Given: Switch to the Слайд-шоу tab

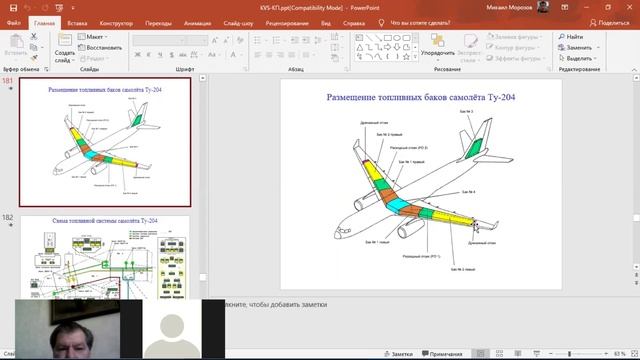Looking at the screenshot, I should pos(238,23).
